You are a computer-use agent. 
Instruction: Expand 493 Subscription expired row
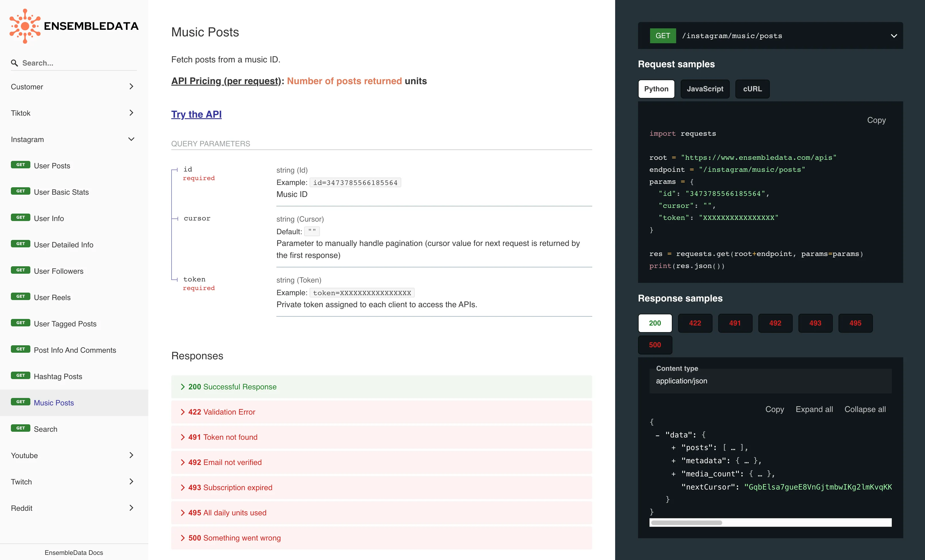(381, 487)
